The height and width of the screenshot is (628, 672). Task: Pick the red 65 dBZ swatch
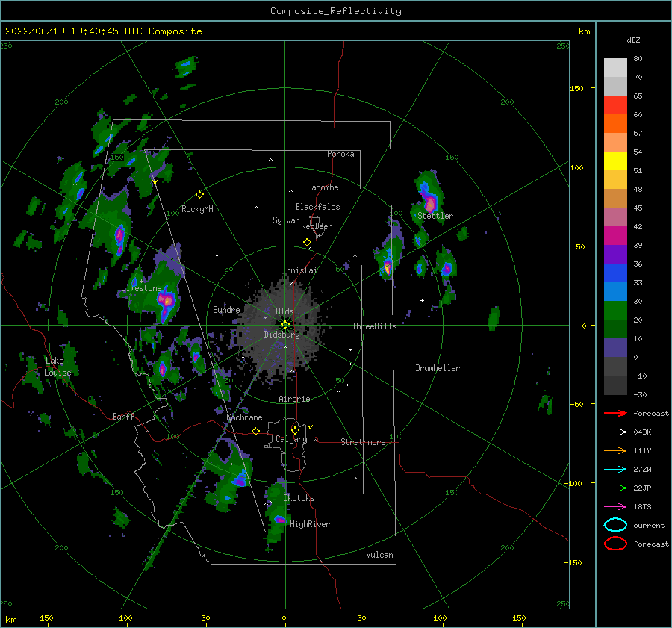point(615,105)
